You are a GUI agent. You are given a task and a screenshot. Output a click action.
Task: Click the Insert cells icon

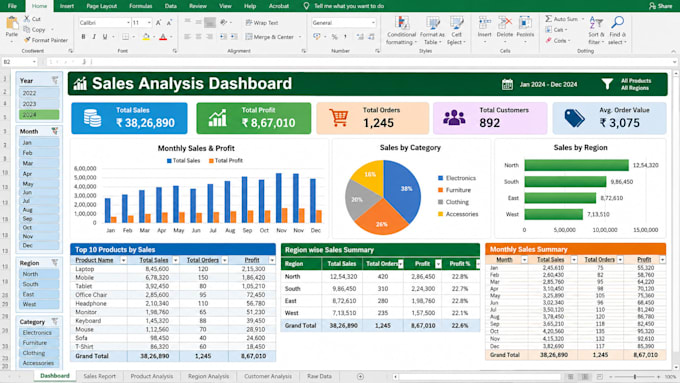coord(484,23)
